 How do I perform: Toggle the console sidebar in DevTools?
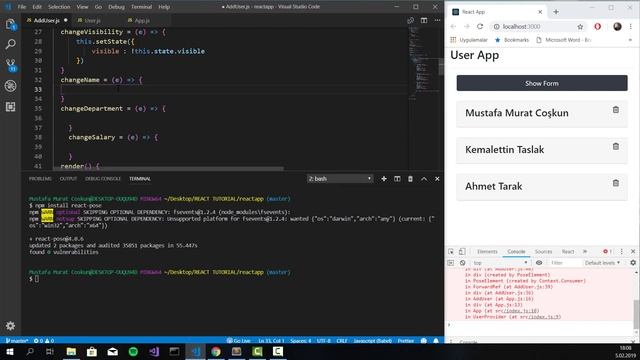pyautogui.click(x=451, y=263)
